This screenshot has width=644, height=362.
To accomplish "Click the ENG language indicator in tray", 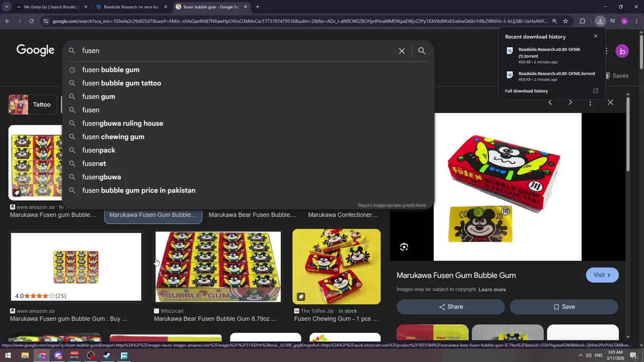I will [598, 356].
